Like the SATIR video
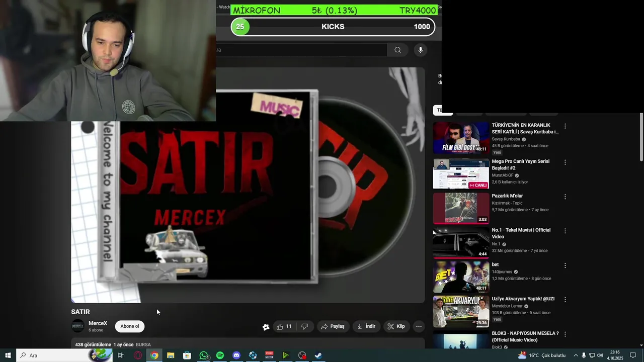This screenshot has height=362, width=644. [x=284, y=326]
